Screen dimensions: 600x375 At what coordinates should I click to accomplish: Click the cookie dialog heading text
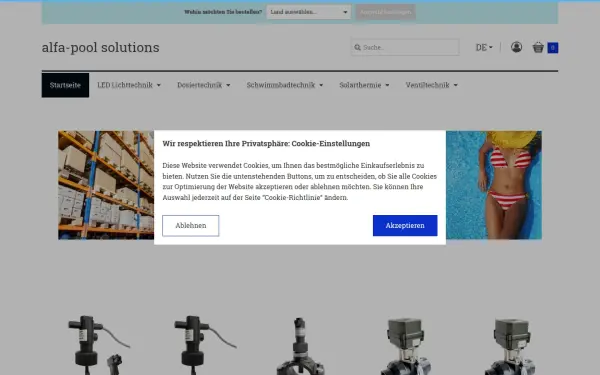[x=266, y=143]
